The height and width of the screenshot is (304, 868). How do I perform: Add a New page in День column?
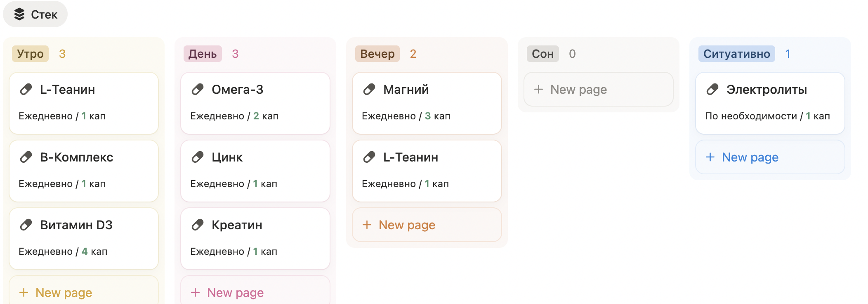(255, 292)
